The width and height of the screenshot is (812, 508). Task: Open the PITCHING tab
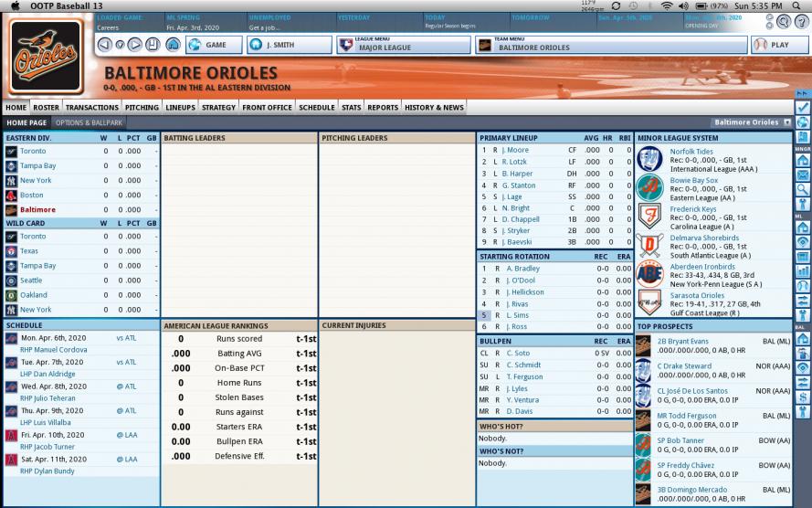tap(142, 107)
